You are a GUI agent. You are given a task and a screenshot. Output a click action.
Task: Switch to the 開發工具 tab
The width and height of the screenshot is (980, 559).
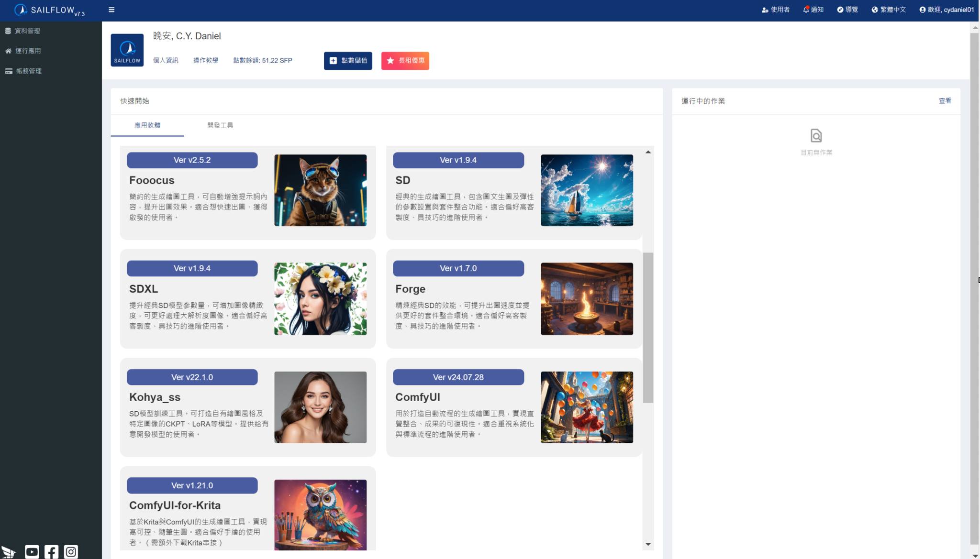220,125
